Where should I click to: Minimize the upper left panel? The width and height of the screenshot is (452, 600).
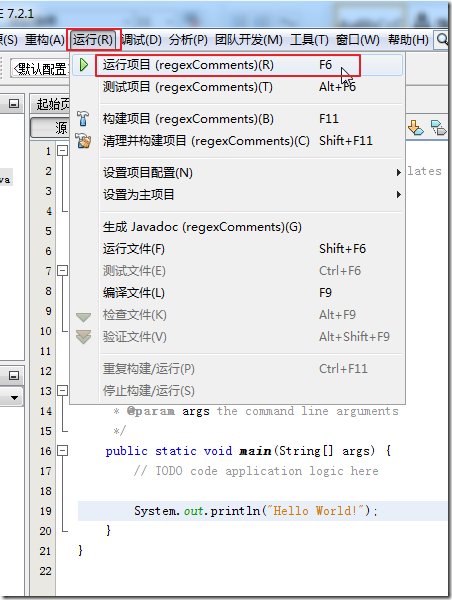click(14, 104)
